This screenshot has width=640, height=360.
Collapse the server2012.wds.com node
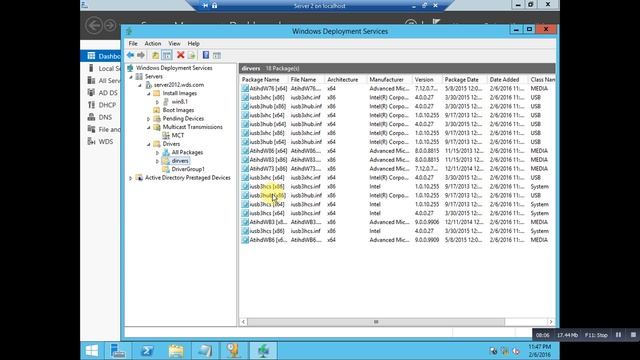tap(140, 85)
